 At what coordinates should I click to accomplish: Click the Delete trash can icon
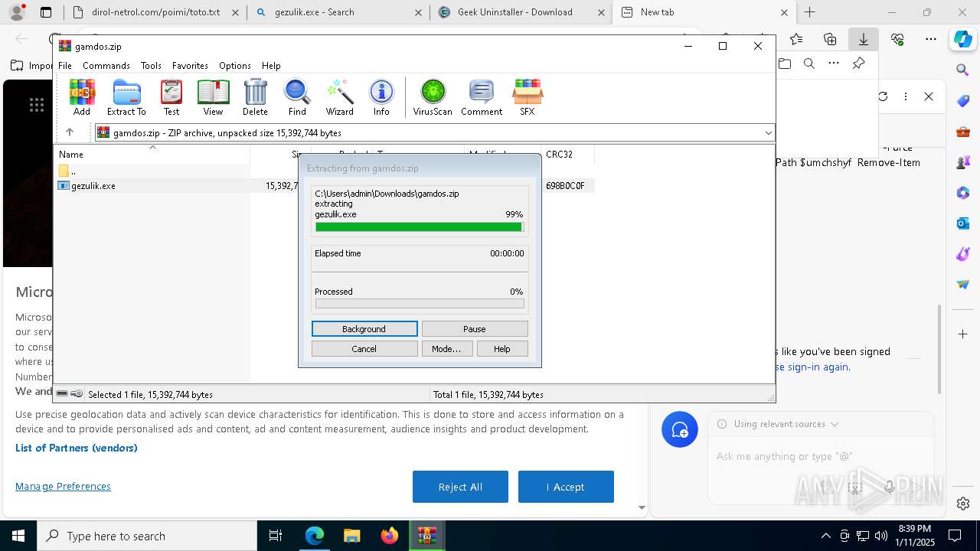[255, 97]
